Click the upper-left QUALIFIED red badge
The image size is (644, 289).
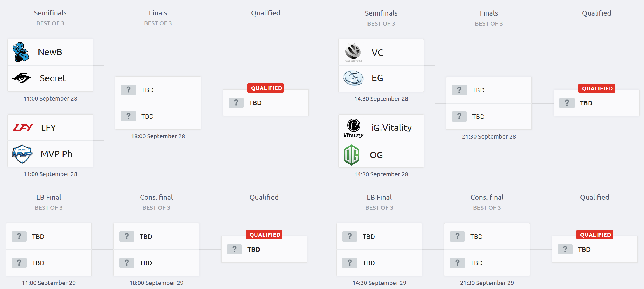[x=266, y=88]
